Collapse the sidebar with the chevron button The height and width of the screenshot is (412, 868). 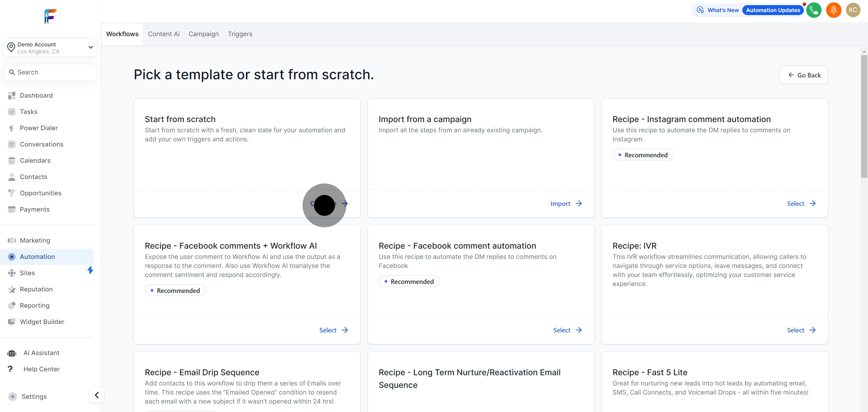tap(96, 395)
